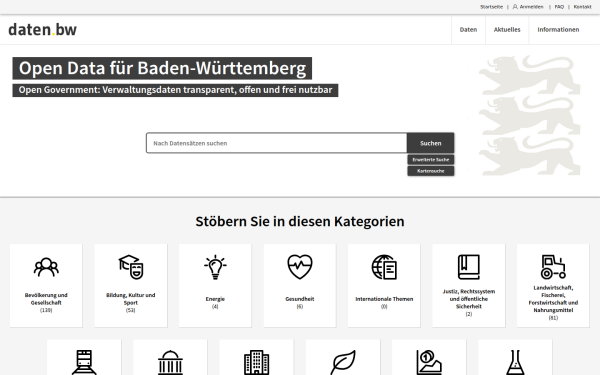Image resolution: width=600 pixels, height=375 pixels.
Task: Open the office building category icon
Action: tap(256, 362)
